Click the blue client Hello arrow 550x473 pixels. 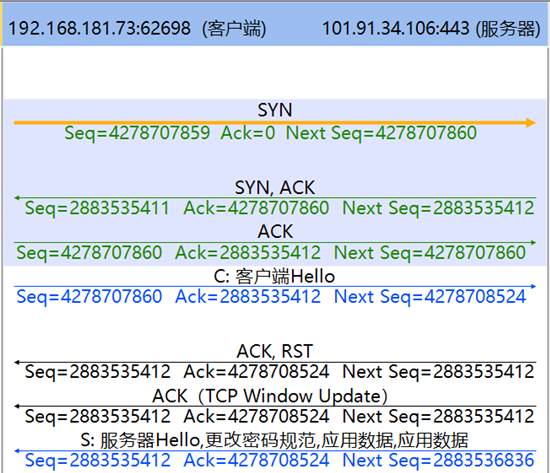275,287
